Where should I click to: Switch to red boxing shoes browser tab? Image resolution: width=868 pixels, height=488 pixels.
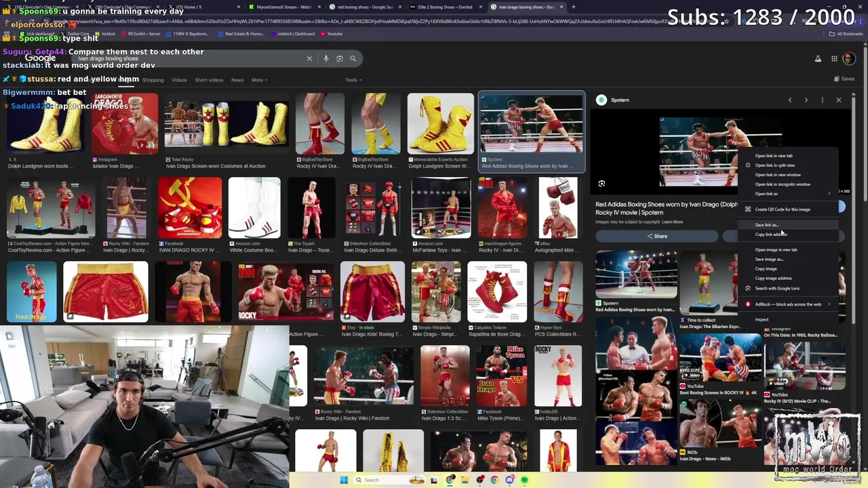coord(364,7)
